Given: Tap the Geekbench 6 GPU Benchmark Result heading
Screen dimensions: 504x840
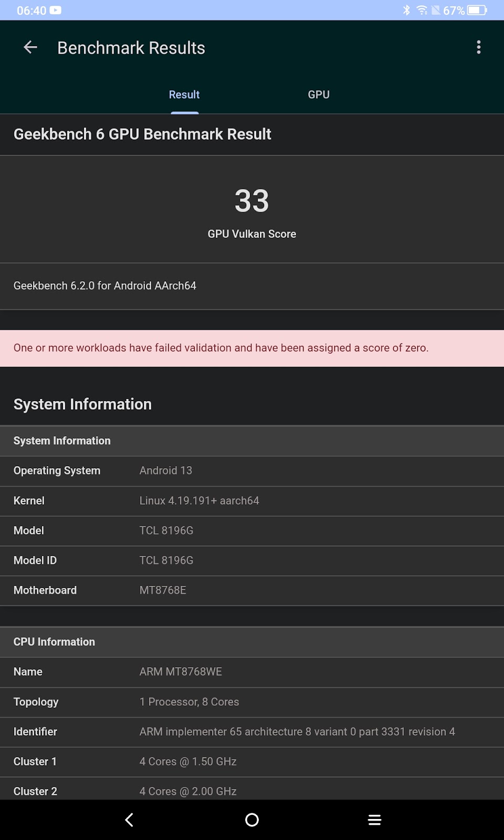Looking at the screenshot, I should tap(142, 134).
